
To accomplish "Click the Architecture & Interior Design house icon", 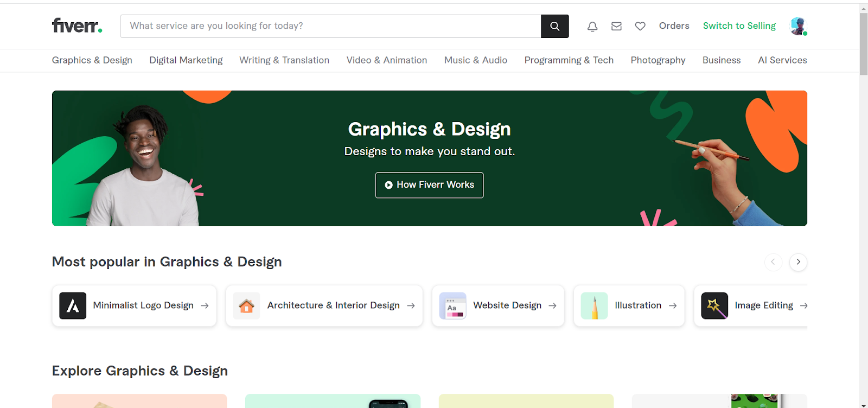I will pos(246,305).
